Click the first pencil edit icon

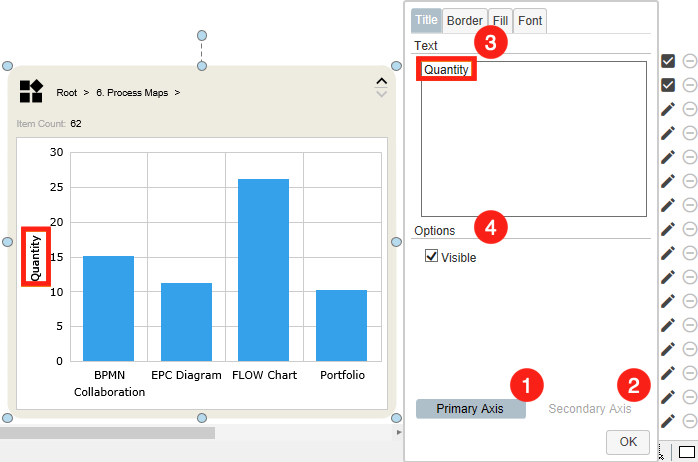(668, 109)
